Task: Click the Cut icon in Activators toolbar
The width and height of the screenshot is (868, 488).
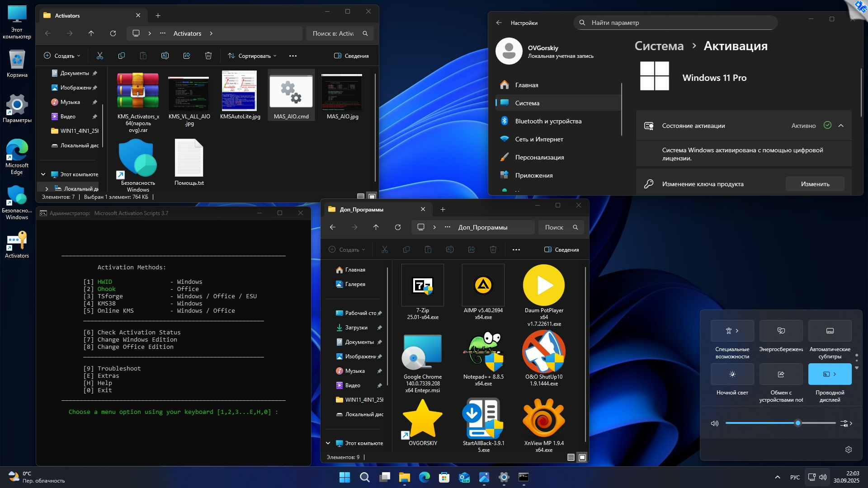Action: point(100,56)
